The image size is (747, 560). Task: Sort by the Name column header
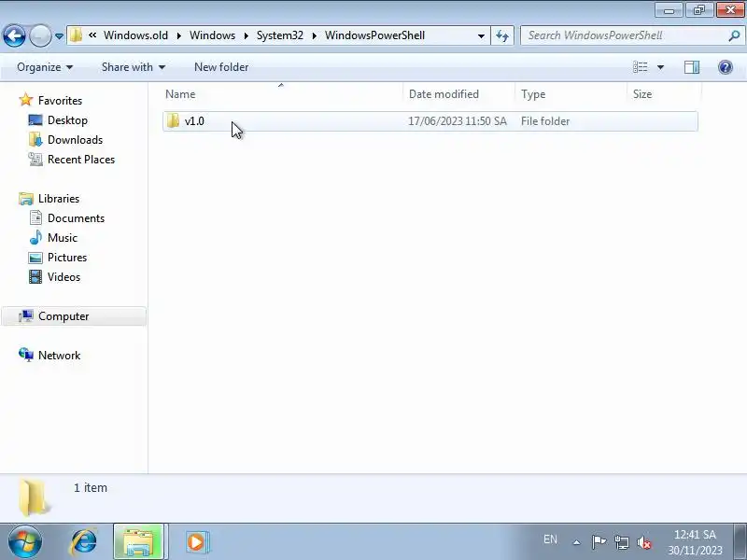pos(282,94)
